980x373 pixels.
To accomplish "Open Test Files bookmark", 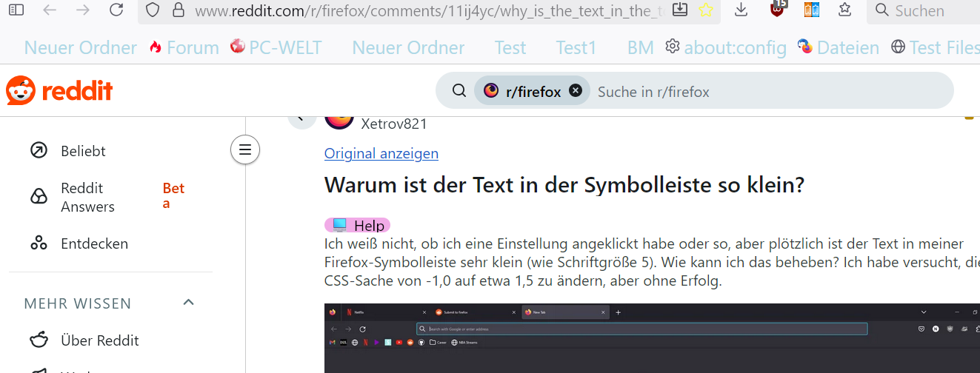I will click(935, 47).
